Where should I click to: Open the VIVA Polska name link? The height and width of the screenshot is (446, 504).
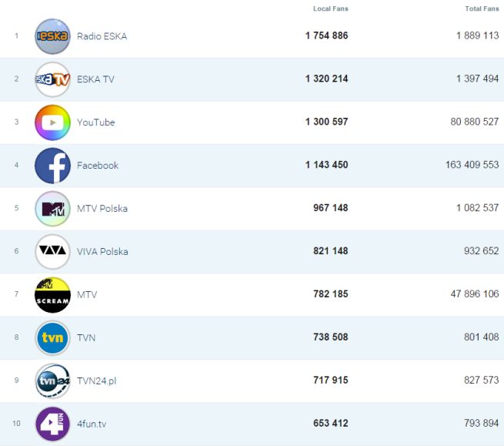(x=102, y=252)
